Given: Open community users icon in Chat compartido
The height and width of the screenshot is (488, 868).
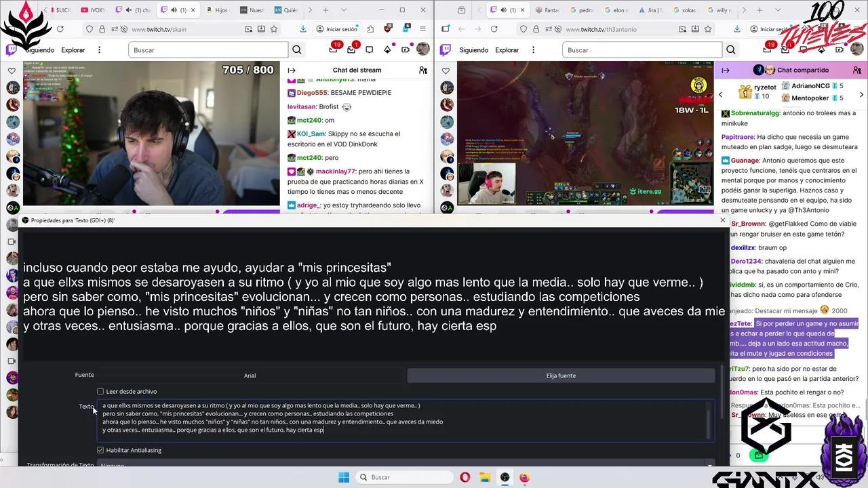Looking at the screenshot, I should pyautogui.click(x=857, y=70).
